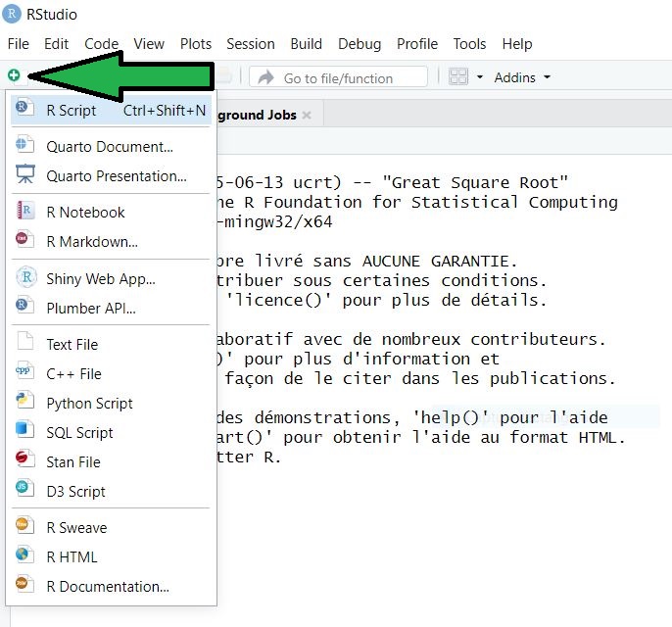Open the Session menu
This screenshot has height=627, width=672.
tap(251, 44)
